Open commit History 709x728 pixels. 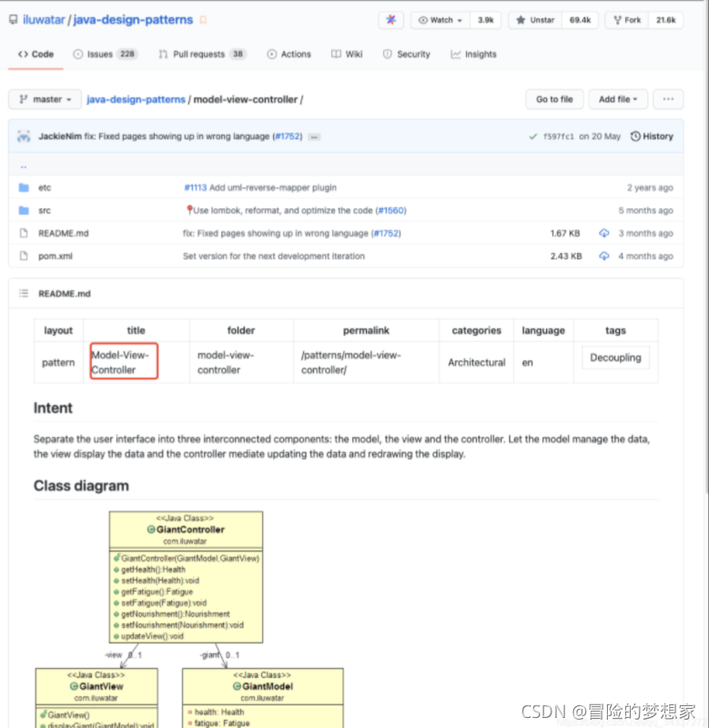coord(652,136)
